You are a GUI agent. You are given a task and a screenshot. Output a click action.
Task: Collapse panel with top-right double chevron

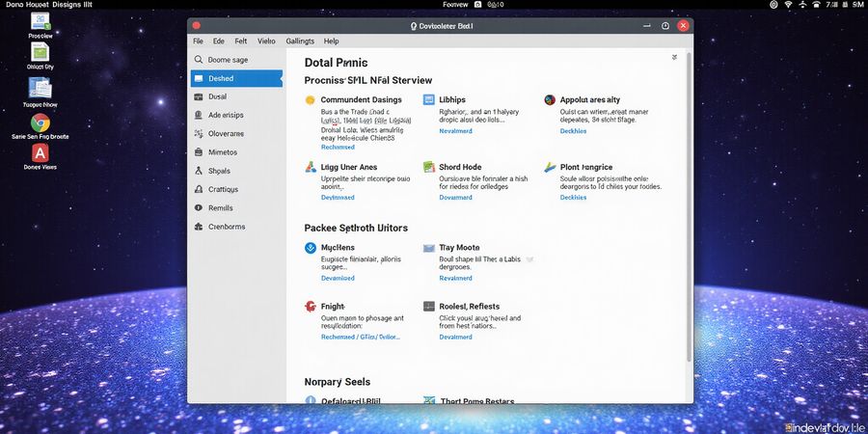pos(674,57)
